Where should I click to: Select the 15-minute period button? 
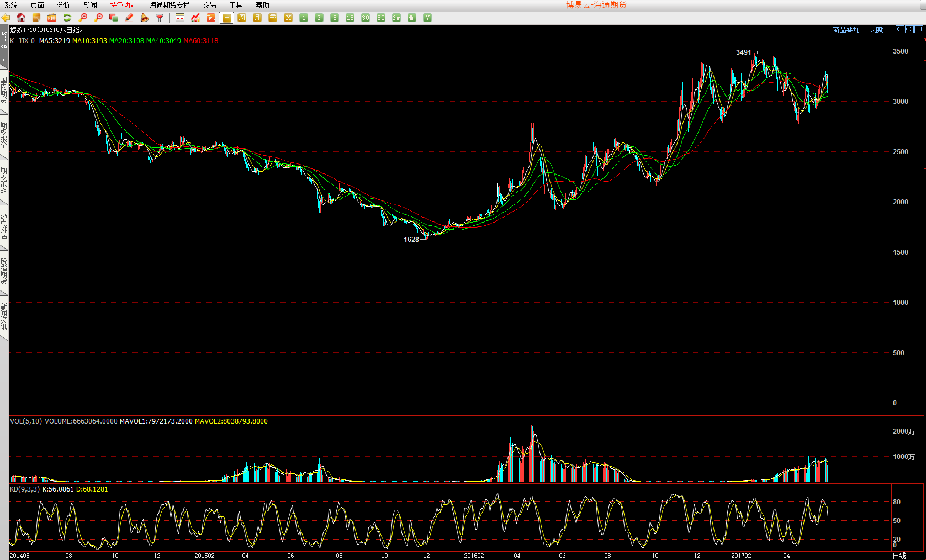[350, 18]
